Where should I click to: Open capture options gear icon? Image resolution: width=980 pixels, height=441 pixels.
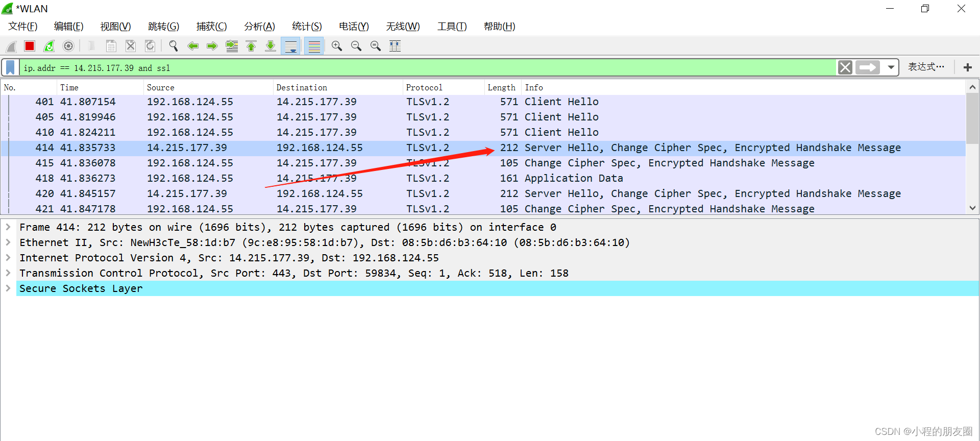(x=68, y=46)
